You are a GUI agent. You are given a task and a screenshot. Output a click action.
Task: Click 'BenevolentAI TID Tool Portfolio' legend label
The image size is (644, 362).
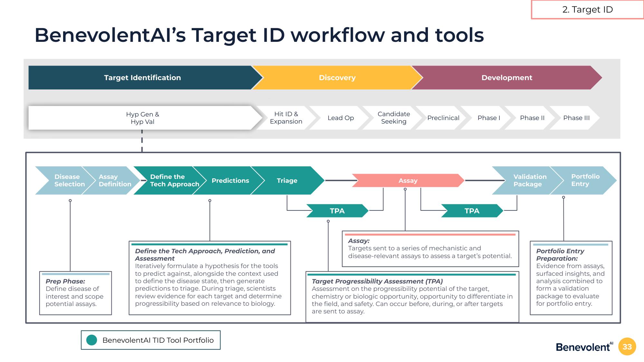tap(158, 340)
